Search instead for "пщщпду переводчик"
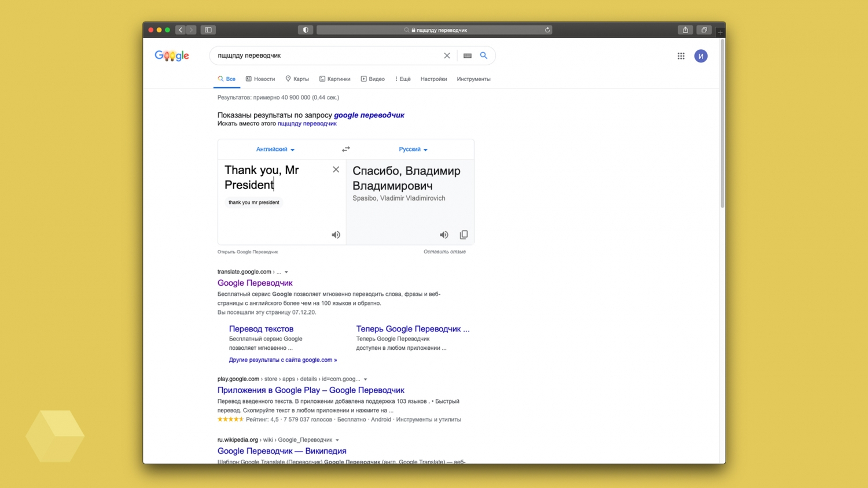Viewport: 868px width, 488px height. (x=307, y=124)
